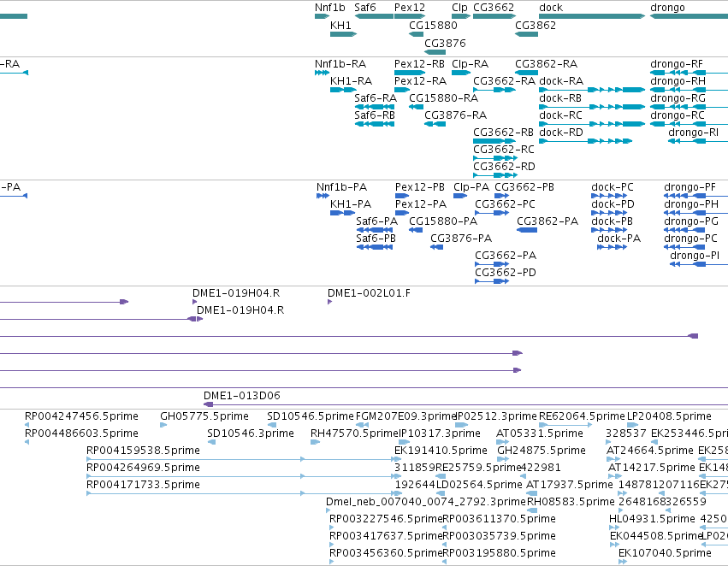Viewport: 728px width, 566px height.
Task: Click protein CG3876-PA
Action: [x=460, y=239]
